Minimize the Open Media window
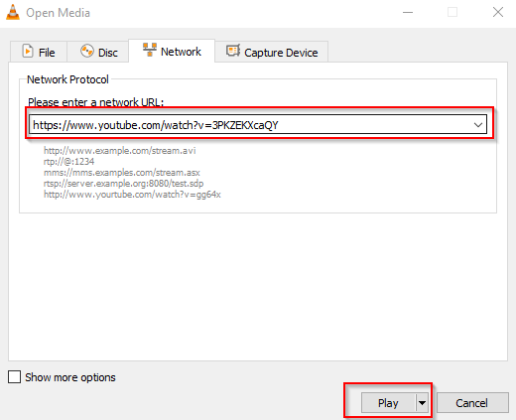This screenshot has width=516, height=420. 408,13
